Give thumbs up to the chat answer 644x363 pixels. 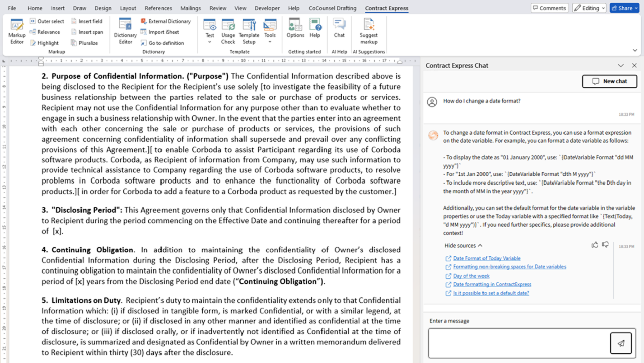click(x=595, y=245)
